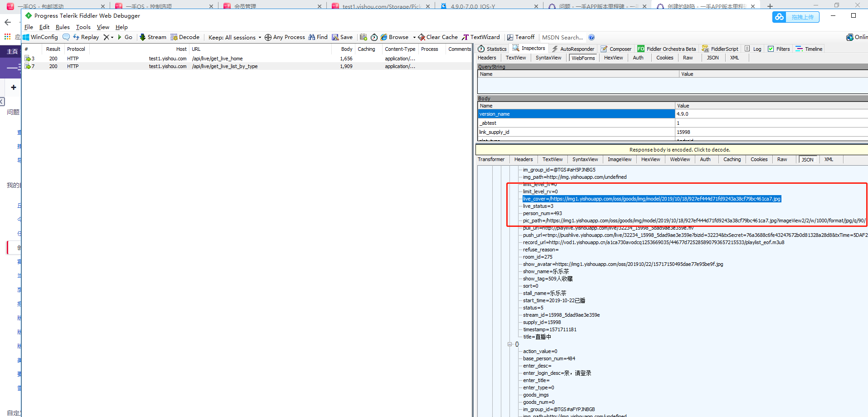Toggle Stream mode in toolbar

click(153, 37)
